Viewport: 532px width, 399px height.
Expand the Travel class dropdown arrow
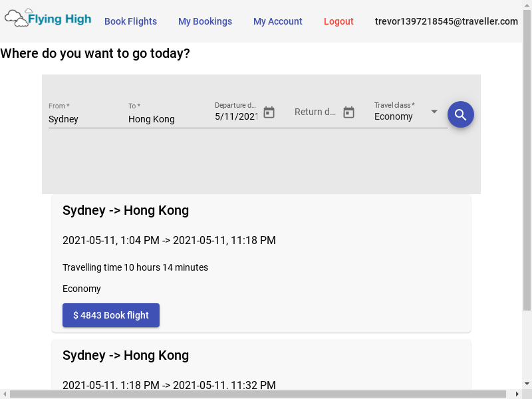434,111
